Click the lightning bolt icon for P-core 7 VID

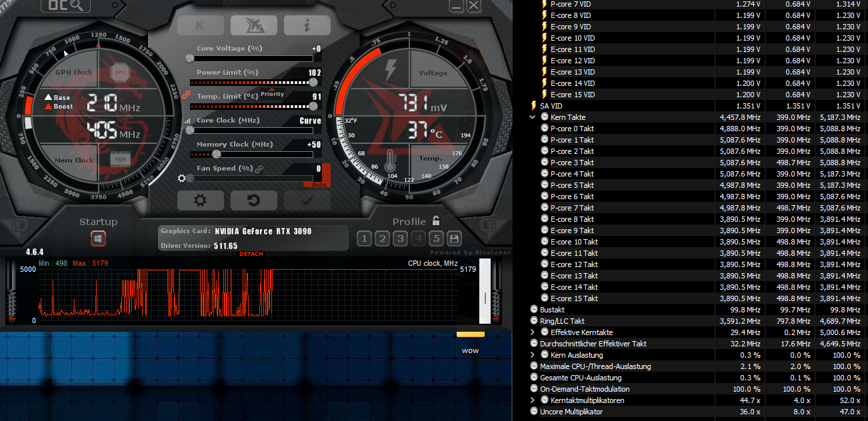point(545,4)
